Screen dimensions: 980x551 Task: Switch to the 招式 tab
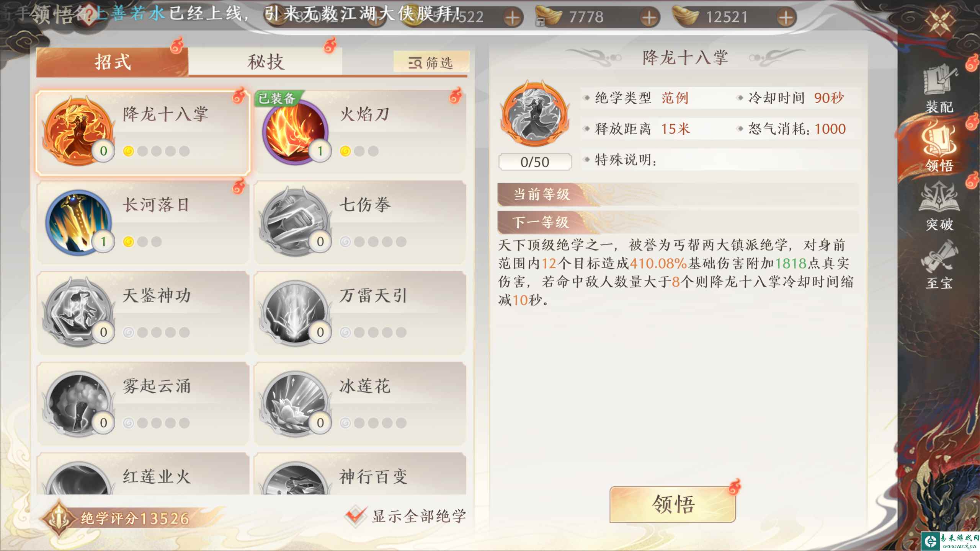click(112, 61)
